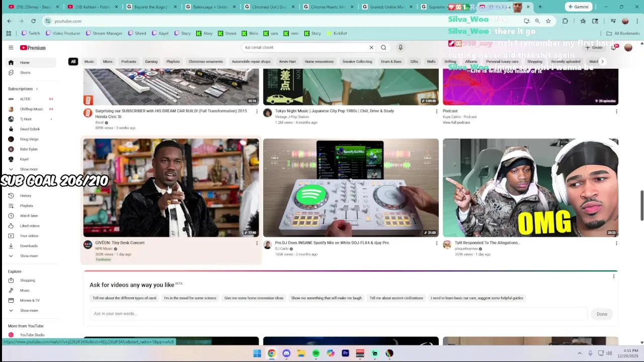This screenshot has width=644, height=362.
Task: Open the KickBot bookmark
Action: [x=337, y=33]
